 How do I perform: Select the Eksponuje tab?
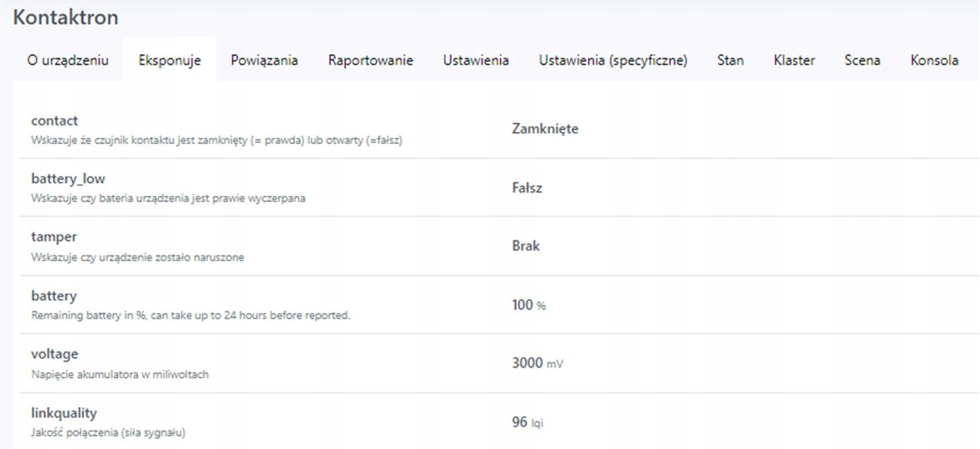170,60
